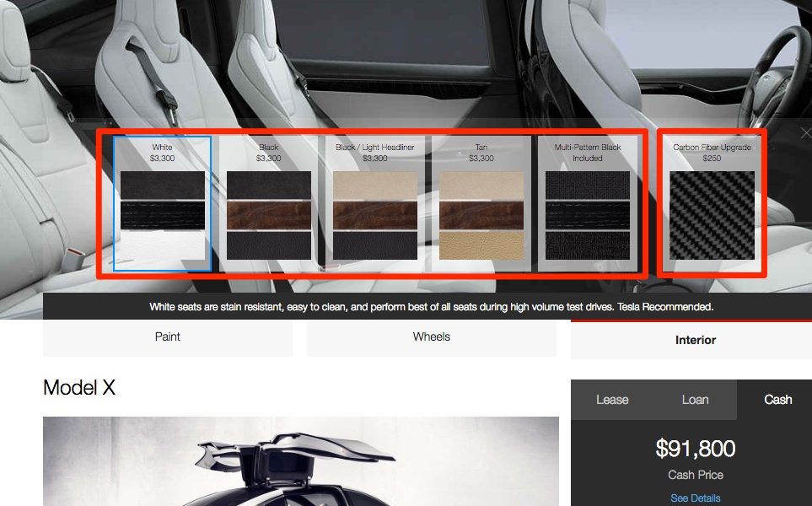Choose Multi-Pattern Black included interior
This screenshot has width=812, height=506.
click(587, 203)
